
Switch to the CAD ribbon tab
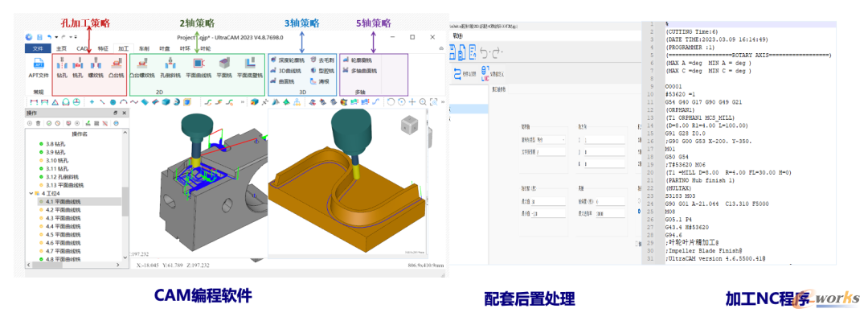pos(82,48)
